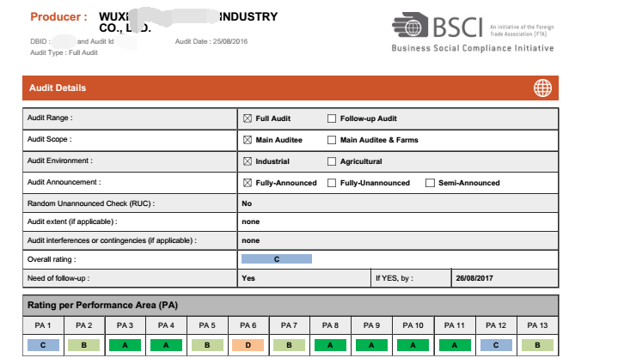618x364 pixels.
Task: Click the blue Overall rating C swatch
Action: [x=277, y=259]
